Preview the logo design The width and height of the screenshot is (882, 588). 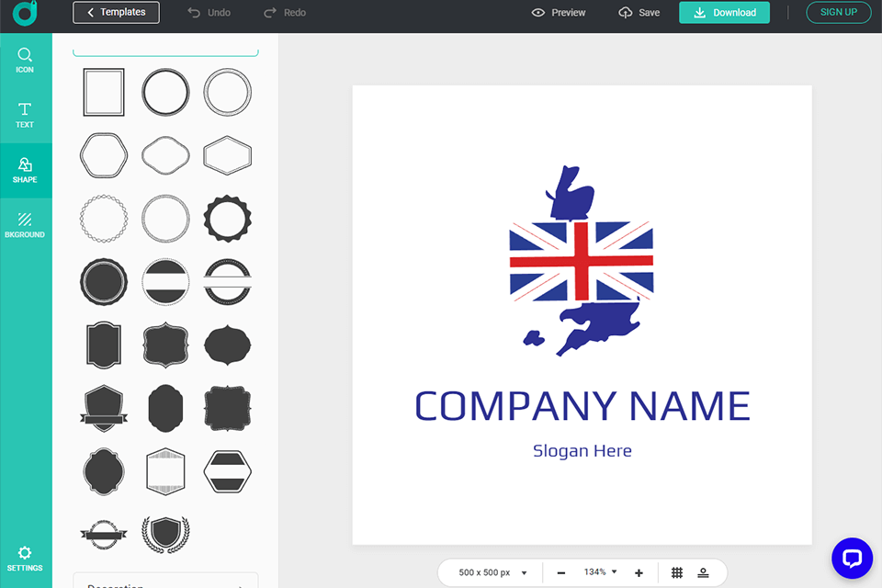point(559,12)
